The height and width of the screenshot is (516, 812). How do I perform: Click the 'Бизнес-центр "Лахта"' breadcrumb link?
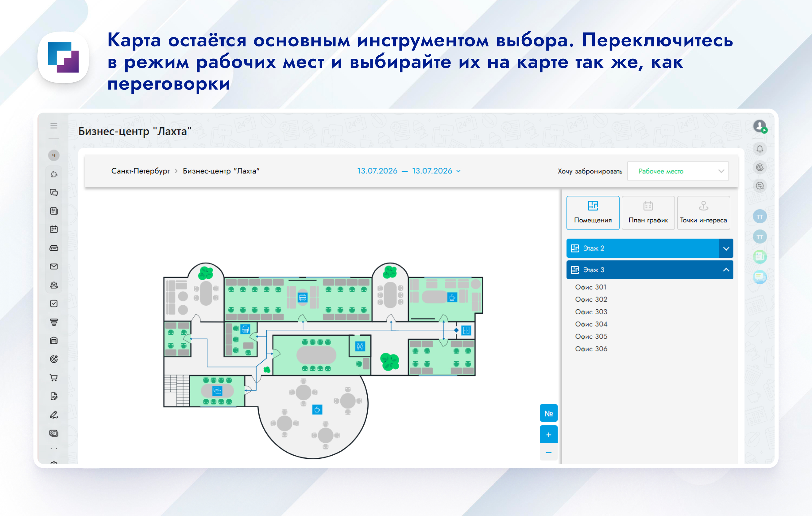coord(221,171)
